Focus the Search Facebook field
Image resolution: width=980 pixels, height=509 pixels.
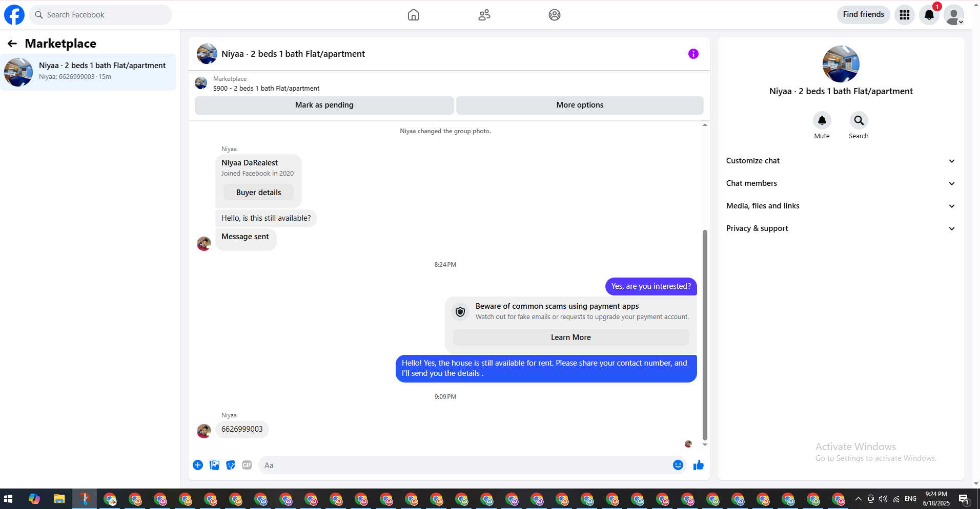tap(100, 15)
